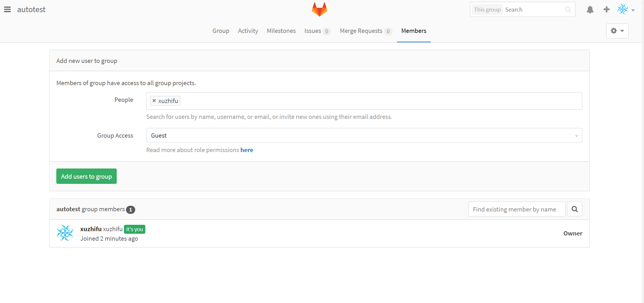Open the user avatar menu
644x303 pixels.
tap(623, 9)
